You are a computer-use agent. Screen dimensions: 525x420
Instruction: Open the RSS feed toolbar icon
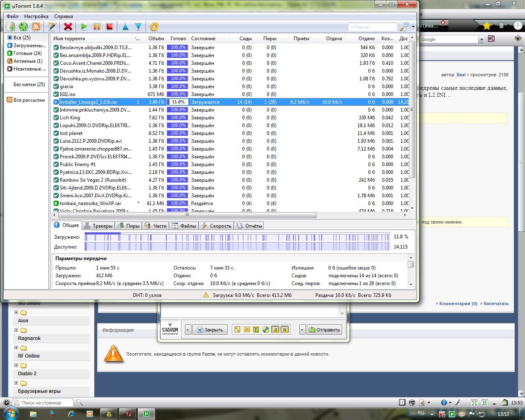(x=36, y=27)
